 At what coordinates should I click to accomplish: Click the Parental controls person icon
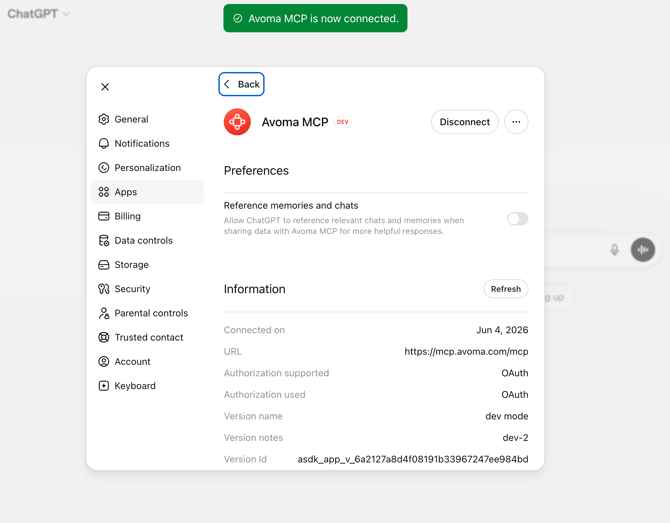tap(103, 313)
